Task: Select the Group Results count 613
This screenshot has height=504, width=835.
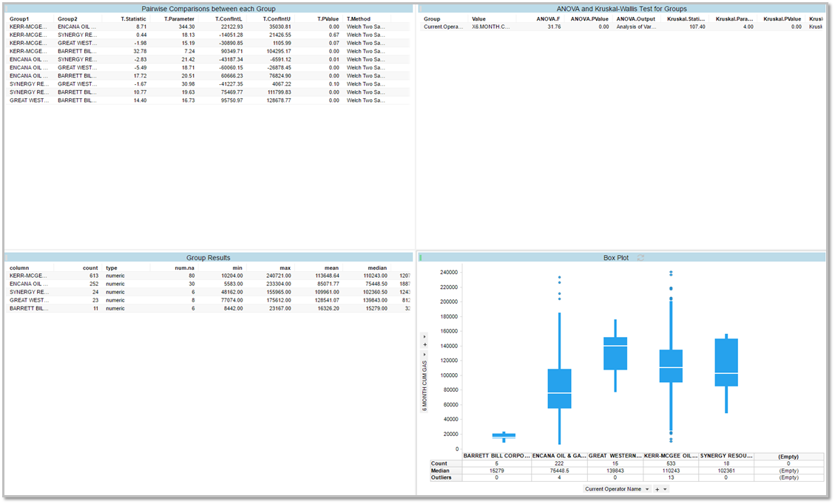Action: [94, 276]
